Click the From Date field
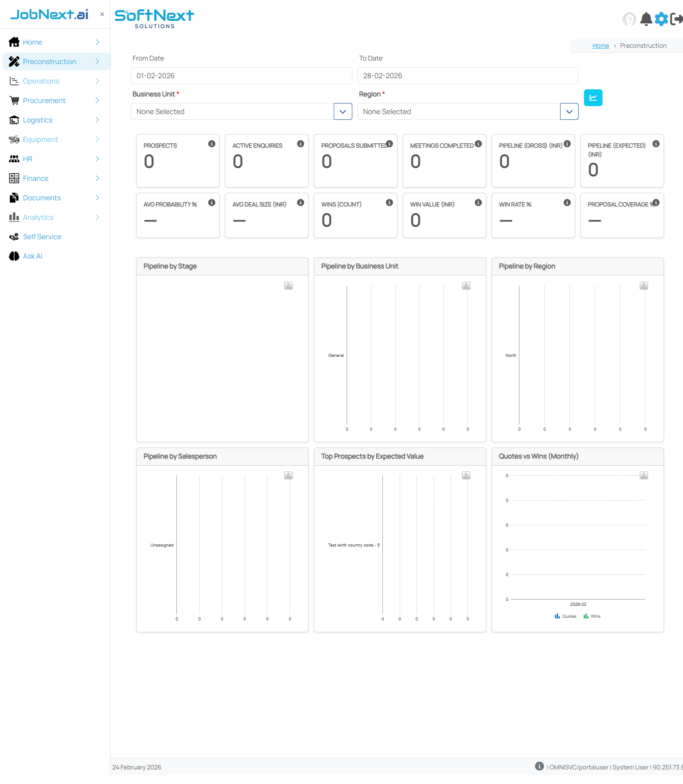683x784 pixels. click(241, 76)
